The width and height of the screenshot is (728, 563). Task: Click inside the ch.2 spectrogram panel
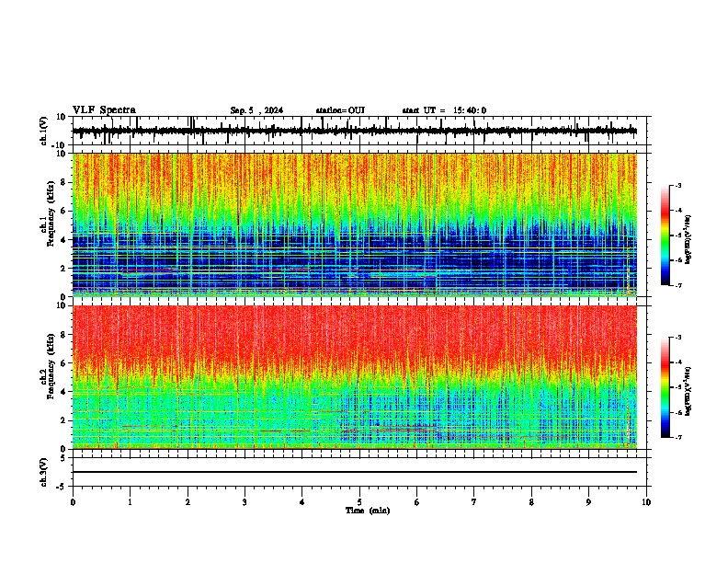pyautogui.click(x=355, y=377)
